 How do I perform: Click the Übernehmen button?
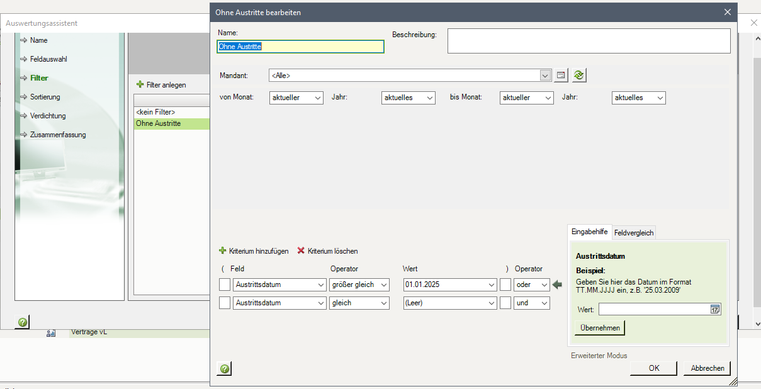pyautogui.click(x=600, y=328)
